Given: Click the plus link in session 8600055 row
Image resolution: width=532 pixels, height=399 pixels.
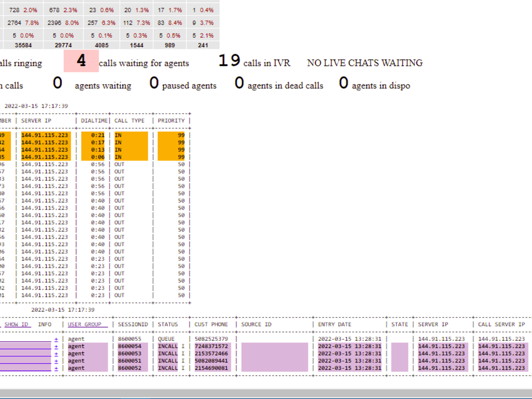Looking at the screenshot, I should click(x=56, y=339).
